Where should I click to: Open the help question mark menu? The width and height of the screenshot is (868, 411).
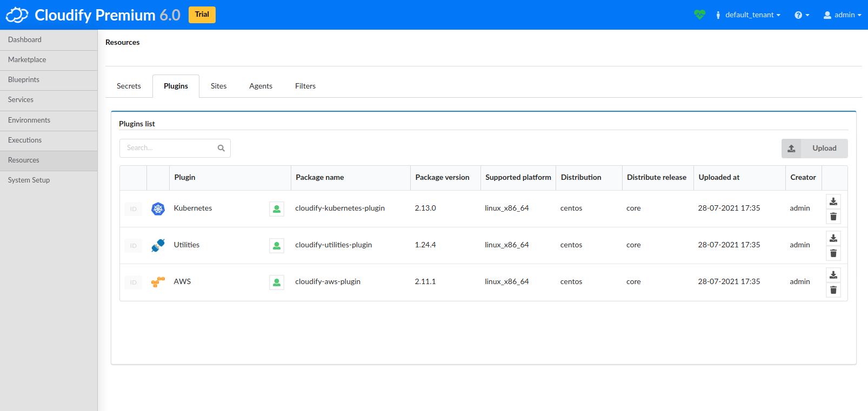(802, 15)
